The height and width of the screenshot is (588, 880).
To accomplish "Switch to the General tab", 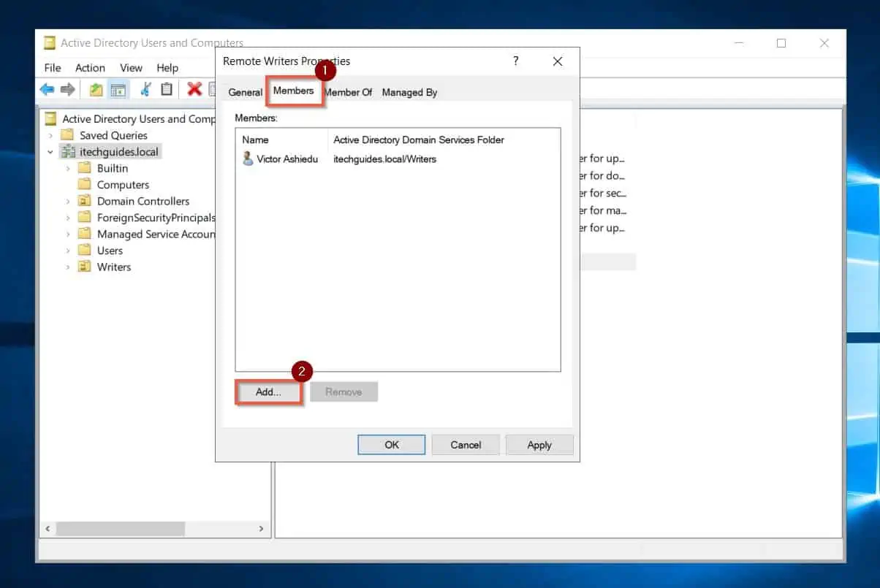I will click(245, 92).
